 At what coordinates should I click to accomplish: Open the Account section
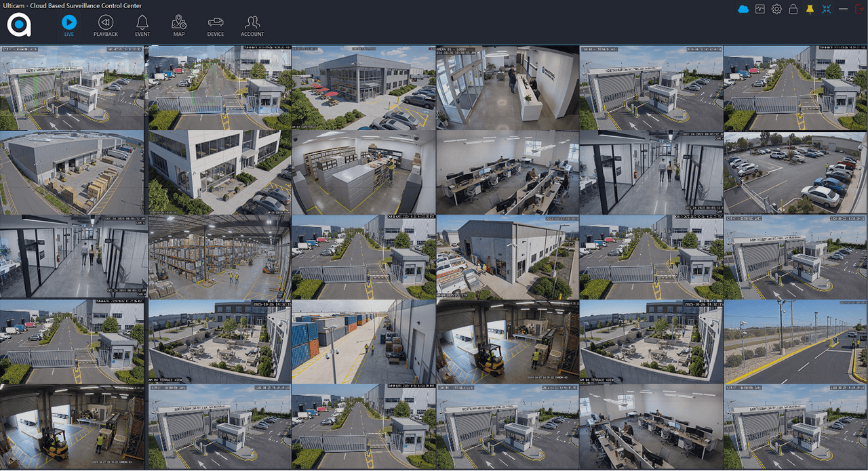[x=252, y=25]
